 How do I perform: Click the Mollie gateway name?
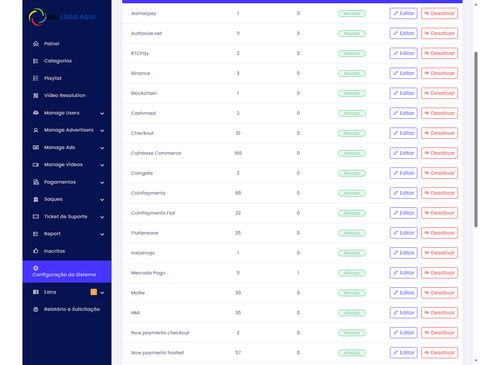coord(138,293)
